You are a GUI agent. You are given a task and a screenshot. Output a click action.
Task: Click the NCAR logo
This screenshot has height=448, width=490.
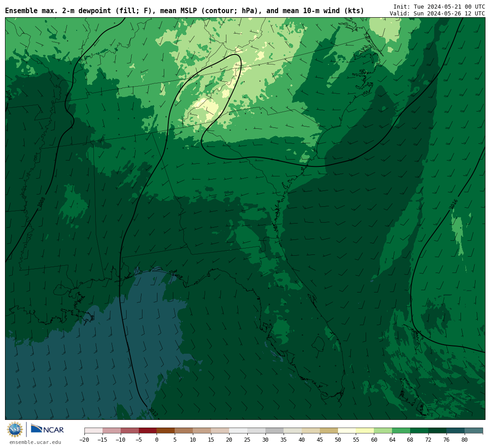[47, 429]
